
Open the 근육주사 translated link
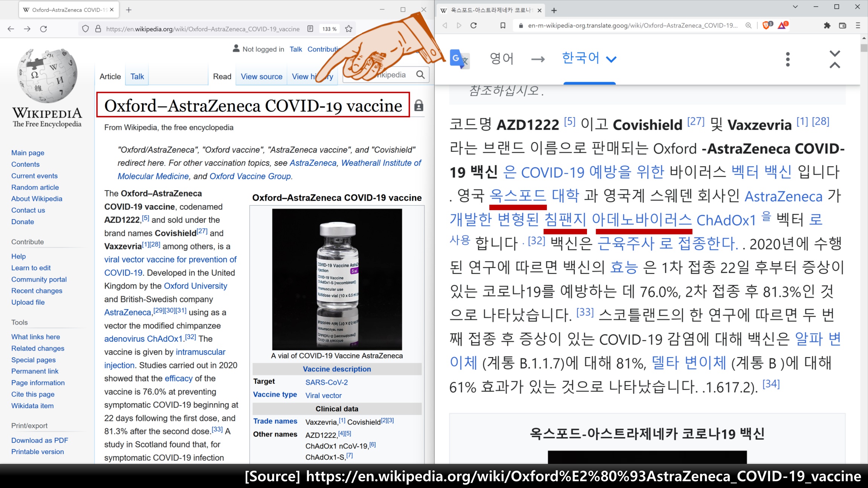point(626,244)
